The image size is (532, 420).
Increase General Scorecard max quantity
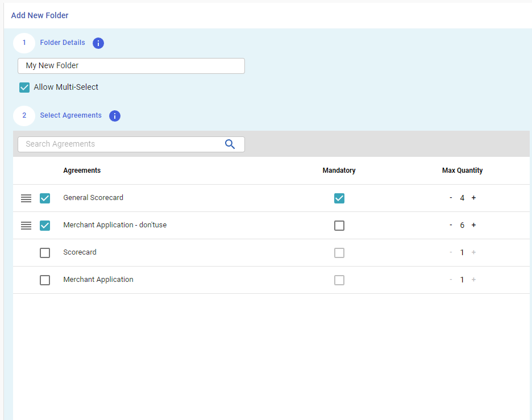point(473,197)
